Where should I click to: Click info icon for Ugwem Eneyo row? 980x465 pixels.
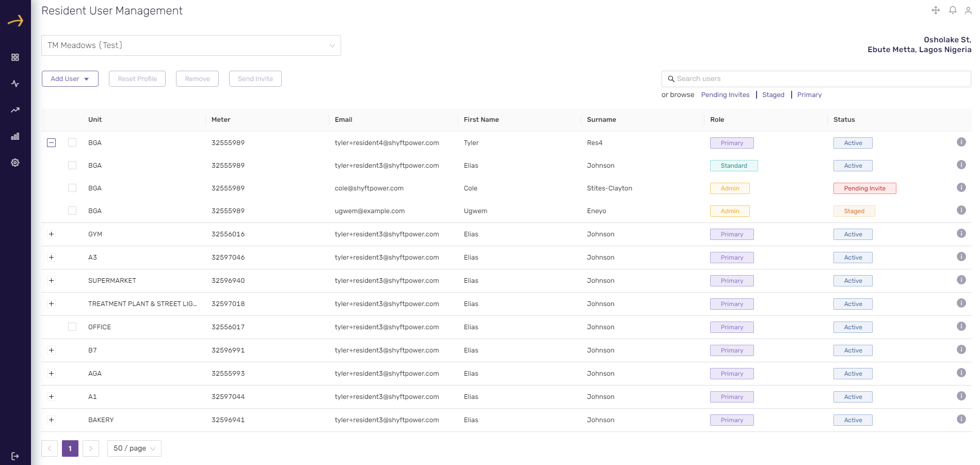tap(961, 210)
